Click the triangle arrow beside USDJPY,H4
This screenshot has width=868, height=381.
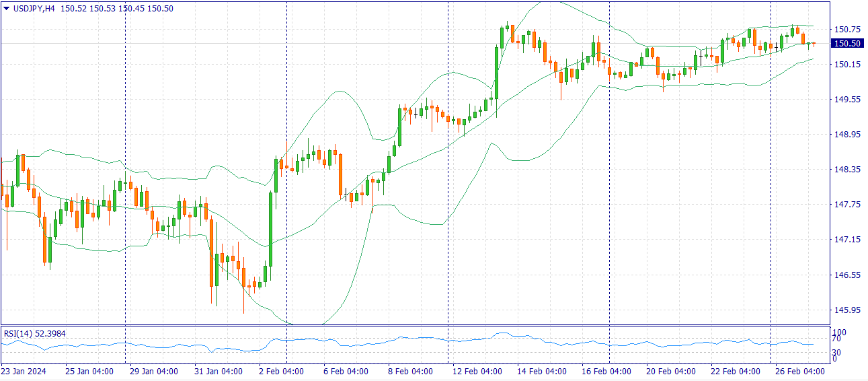tap(7, 8)
